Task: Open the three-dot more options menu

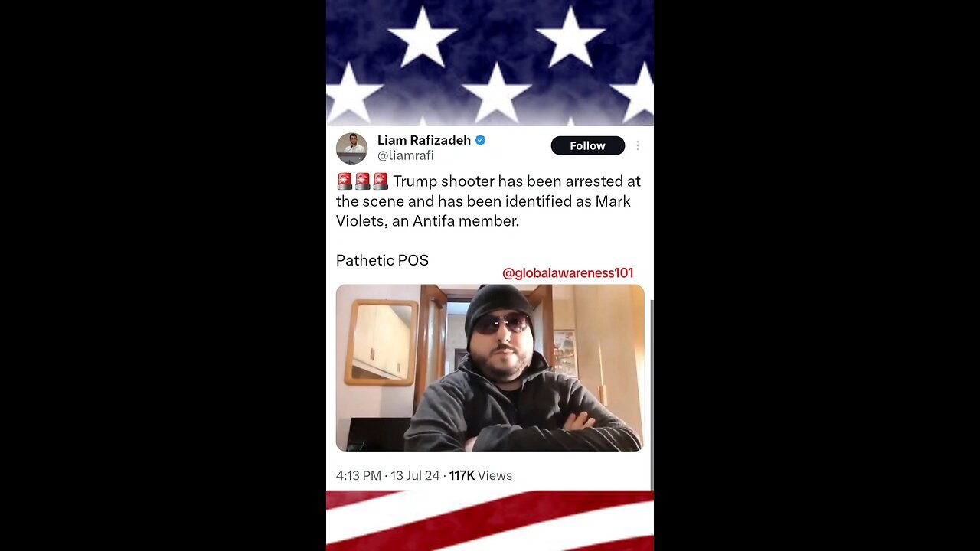Action: coord(637,145)
